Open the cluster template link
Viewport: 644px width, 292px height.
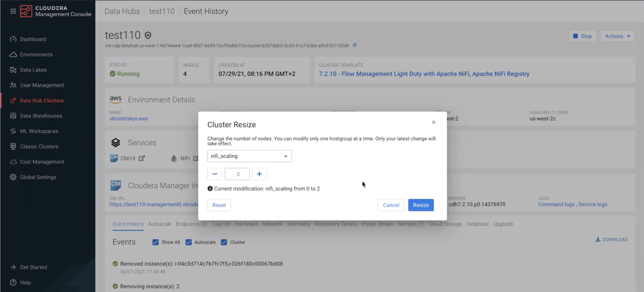pos(424,74)
